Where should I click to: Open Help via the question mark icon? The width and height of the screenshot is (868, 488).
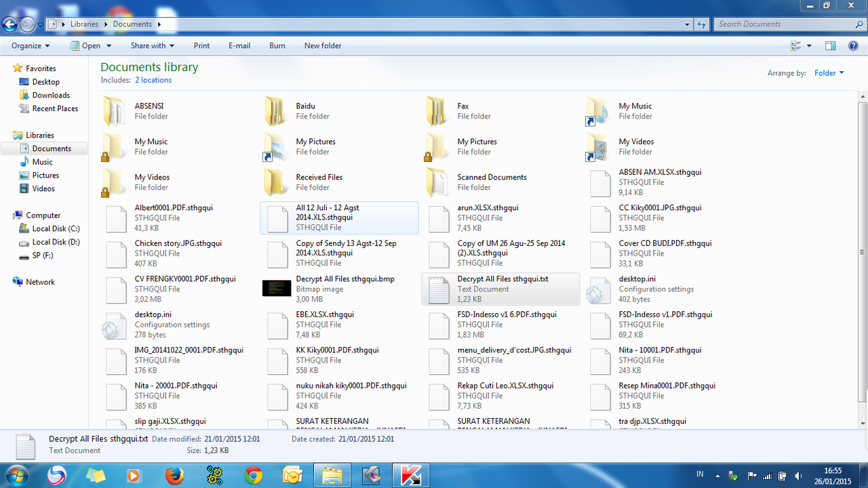[853, 45]
